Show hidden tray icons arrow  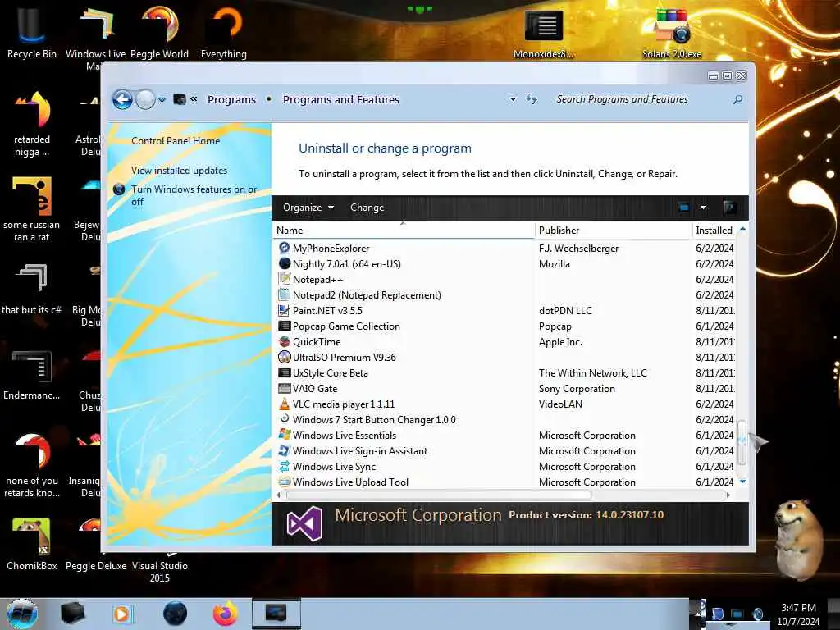pos(697,614)
